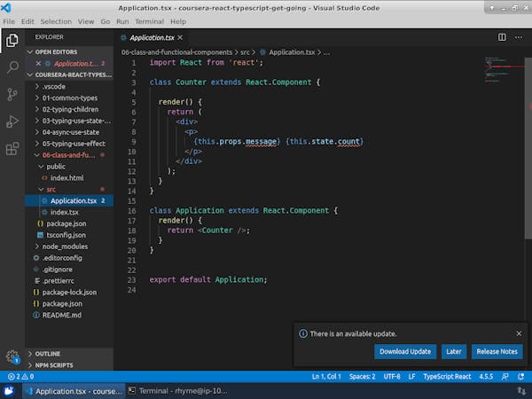Click the Download Update button
532x399 pixels.
coord(405,351)
